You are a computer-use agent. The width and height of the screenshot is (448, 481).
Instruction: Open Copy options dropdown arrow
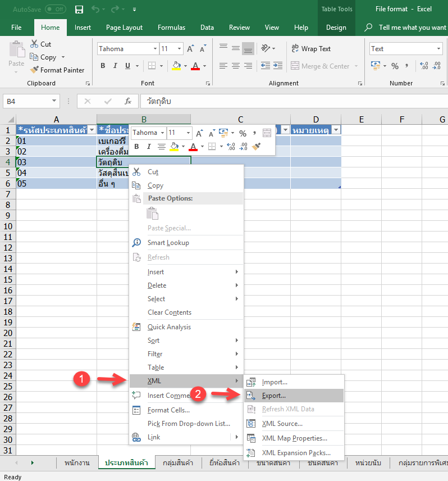pos(63,57)
